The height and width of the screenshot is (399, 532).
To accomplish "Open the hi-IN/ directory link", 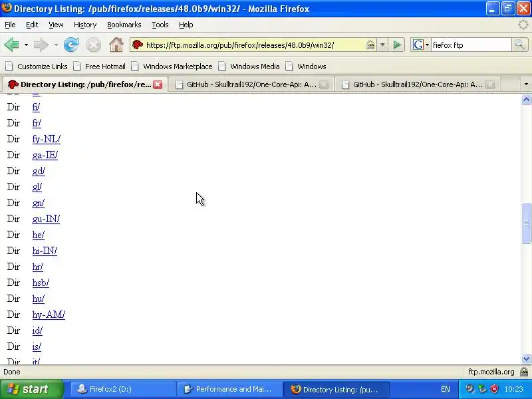I will coord(45,251).
